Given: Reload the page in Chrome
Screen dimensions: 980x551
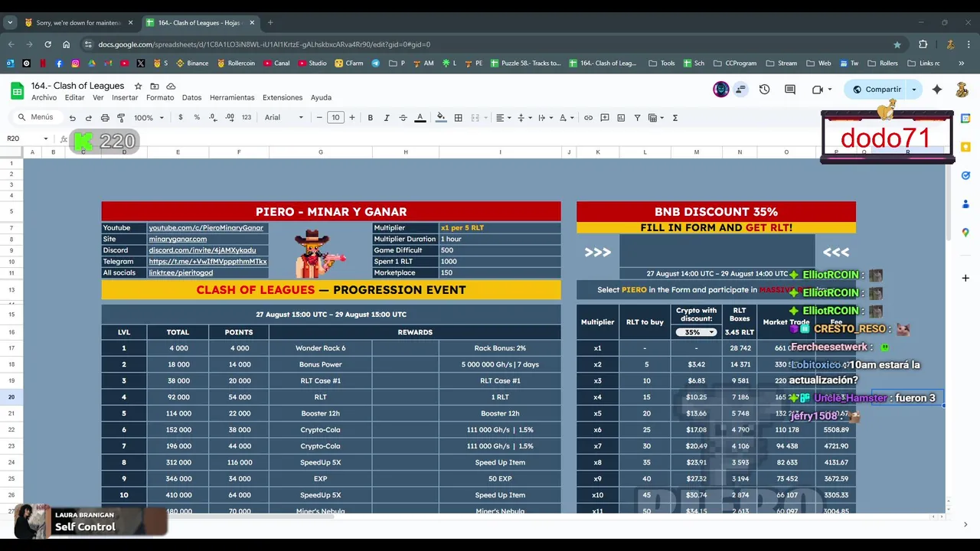Looking at the screenshot, I should [x=47, y=44].
